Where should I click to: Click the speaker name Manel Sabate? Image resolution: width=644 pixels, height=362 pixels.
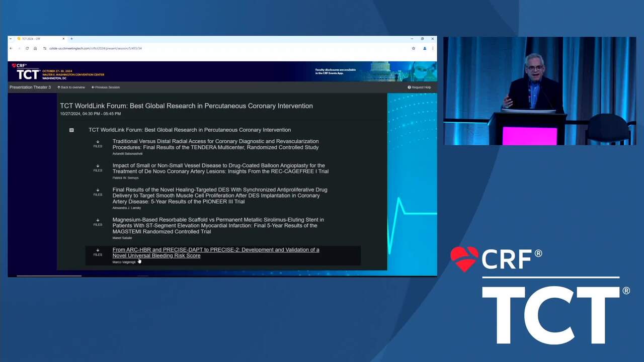(122, 238)
